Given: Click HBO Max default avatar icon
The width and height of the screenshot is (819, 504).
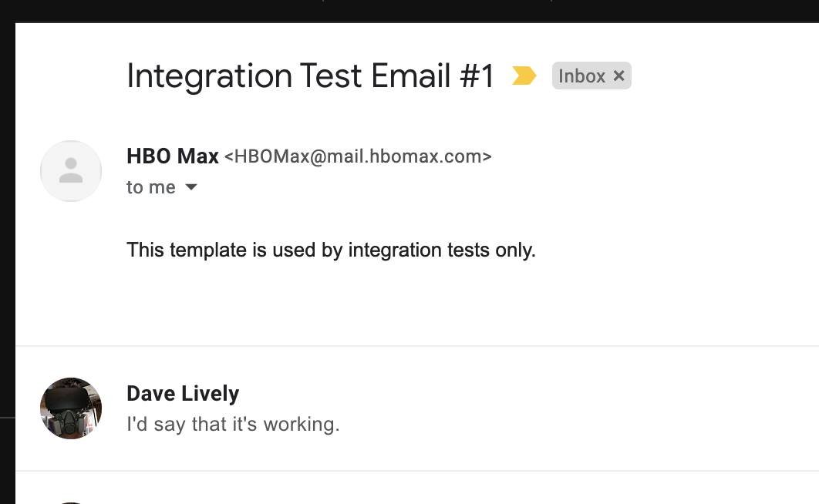Looking at the screenshot, I should pyautogui.click(x=71, y=171).
